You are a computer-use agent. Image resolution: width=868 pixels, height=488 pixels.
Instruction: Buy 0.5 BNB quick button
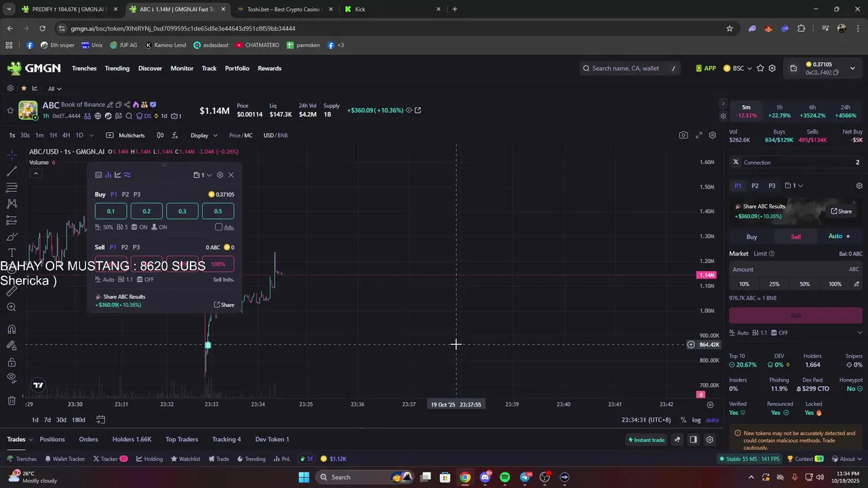coord(218,211)
